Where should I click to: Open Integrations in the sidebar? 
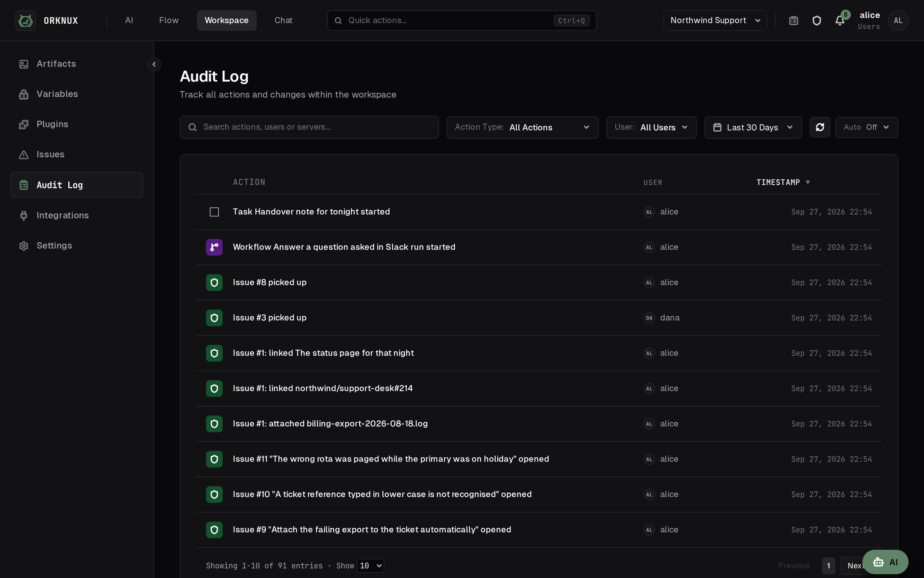pyautogui.click(x=77, y=215)
